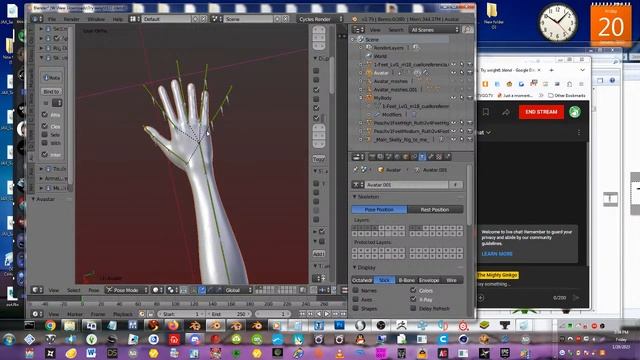This screenshot has height=360, width=640.
Task: Click the green account avatar next to END STREAM
Action: pos(575,112)
